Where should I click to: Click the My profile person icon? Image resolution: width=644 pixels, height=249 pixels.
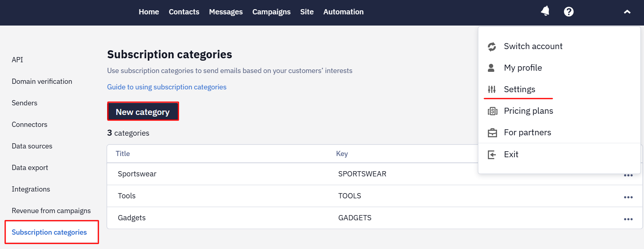pos(491,68)
